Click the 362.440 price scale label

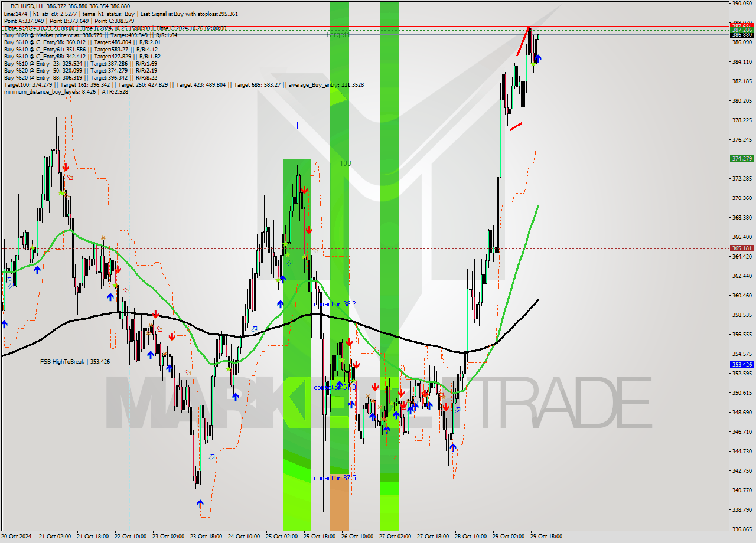[x=742, y=276]
